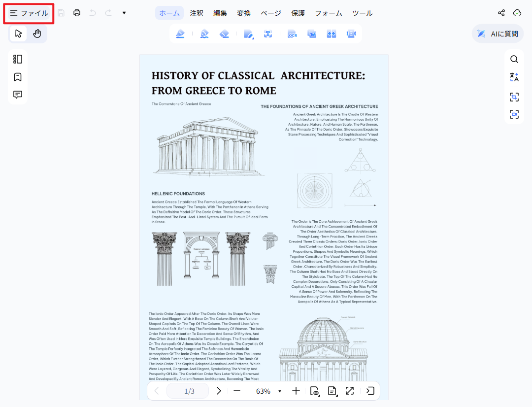Switch to the フォーム tab
The width and height of the screenshot is (532, 407).
coord(329,13)
